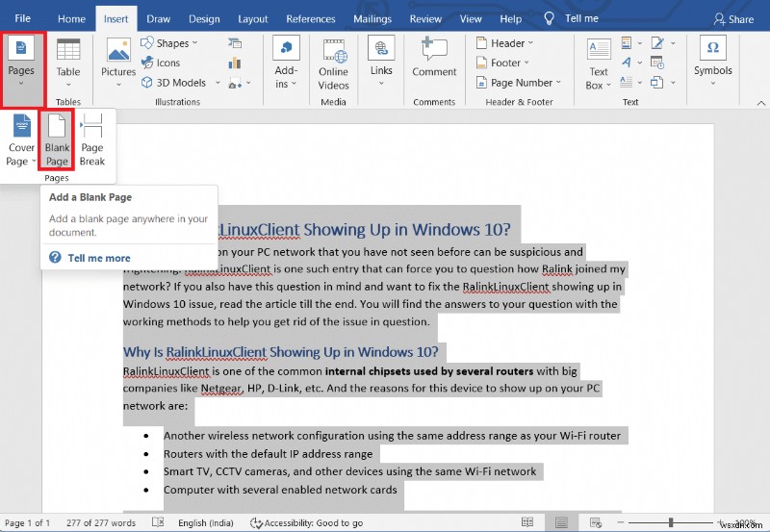Add a Signature Line

pos(663,43)
